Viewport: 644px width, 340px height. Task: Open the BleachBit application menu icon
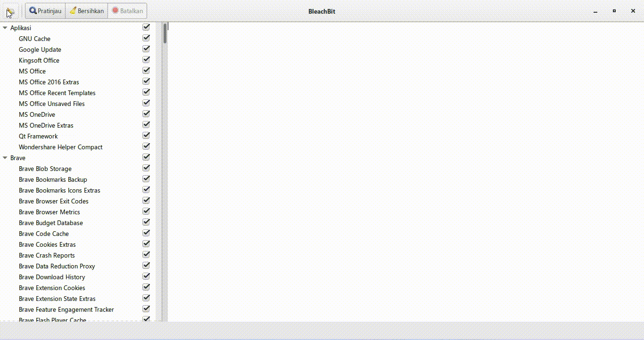tap(10, 11)
